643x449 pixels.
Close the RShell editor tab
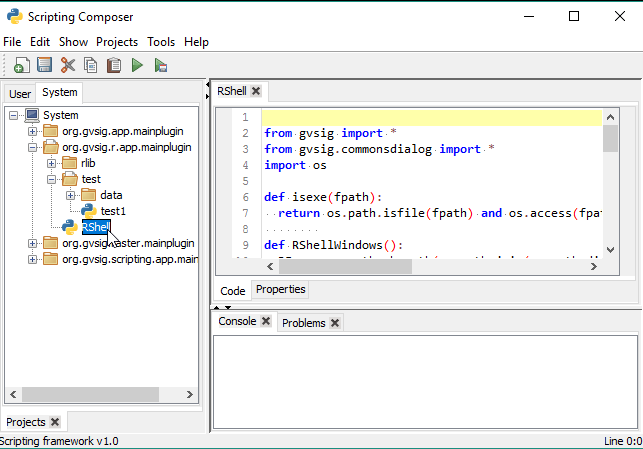pos(256,91)
